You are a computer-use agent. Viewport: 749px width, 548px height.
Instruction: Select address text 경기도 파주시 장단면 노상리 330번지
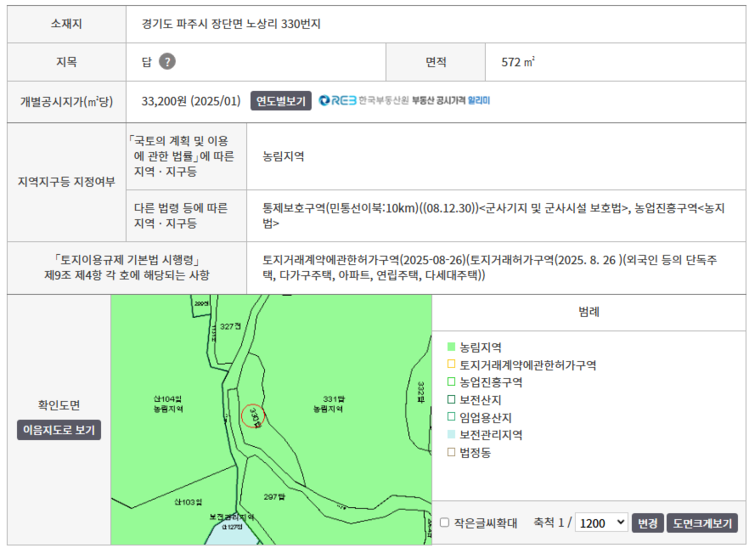tap(231, 23)
